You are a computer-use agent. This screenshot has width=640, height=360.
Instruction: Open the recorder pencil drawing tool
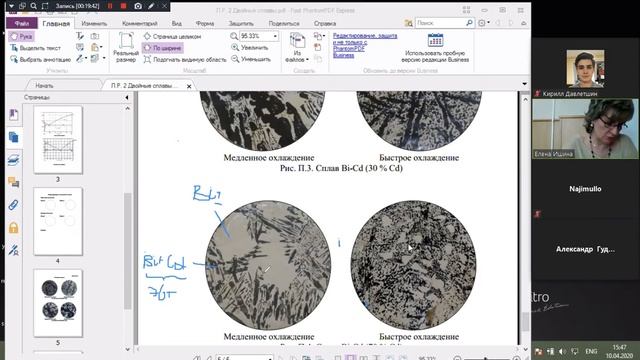tap(151, 6)
